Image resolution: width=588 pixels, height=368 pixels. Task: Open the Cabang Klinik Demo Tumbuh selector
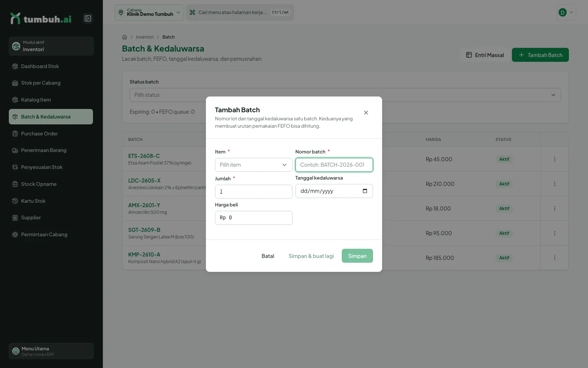(149, 13)
